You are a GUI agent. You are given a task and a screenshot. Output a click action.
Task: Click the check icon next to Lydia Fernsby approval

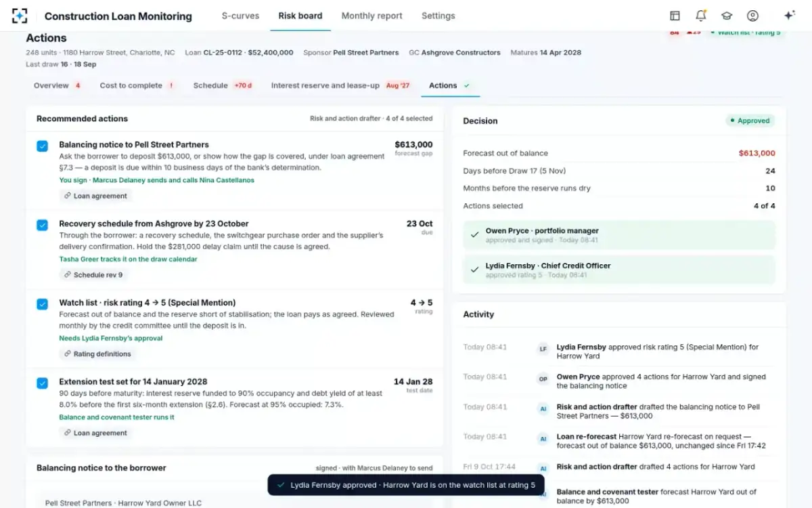click(475, 270)
